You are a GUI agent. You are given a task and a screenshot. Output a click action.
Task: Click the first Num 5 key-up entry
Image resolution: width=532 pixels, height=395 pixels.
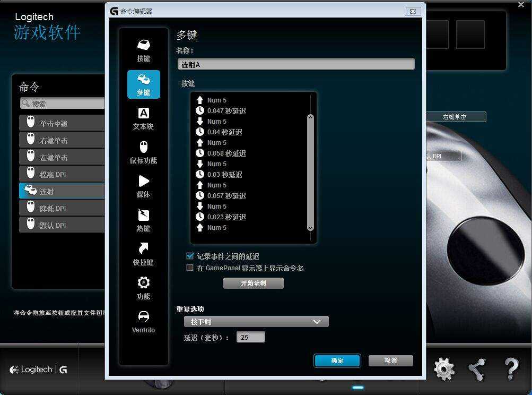212,100
